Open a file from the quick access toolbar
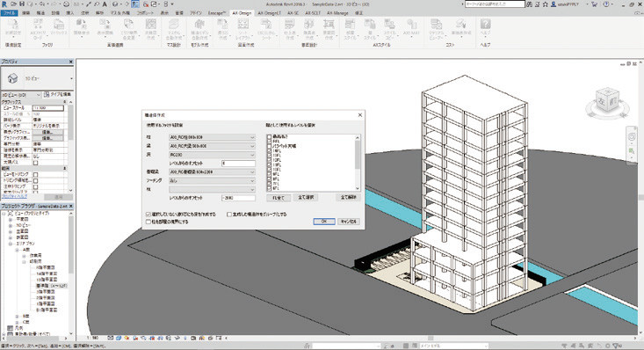The image size is (644, 350). point(13,4)
